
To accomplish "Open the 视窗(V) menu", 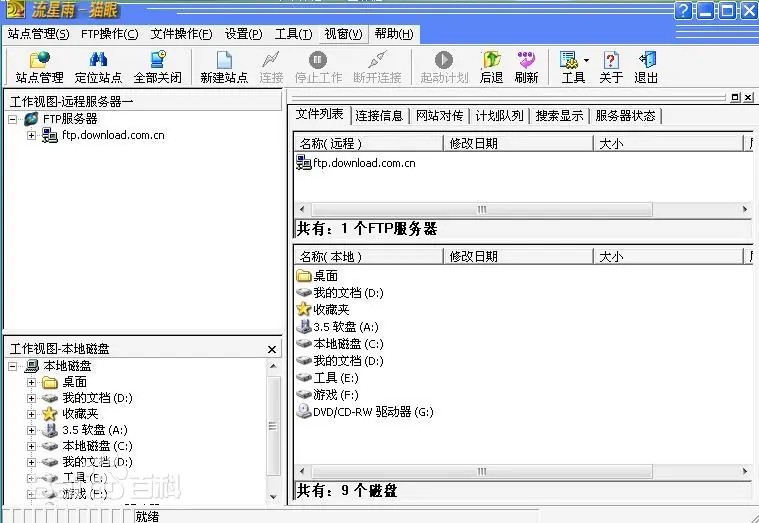I will pos(343,34).
